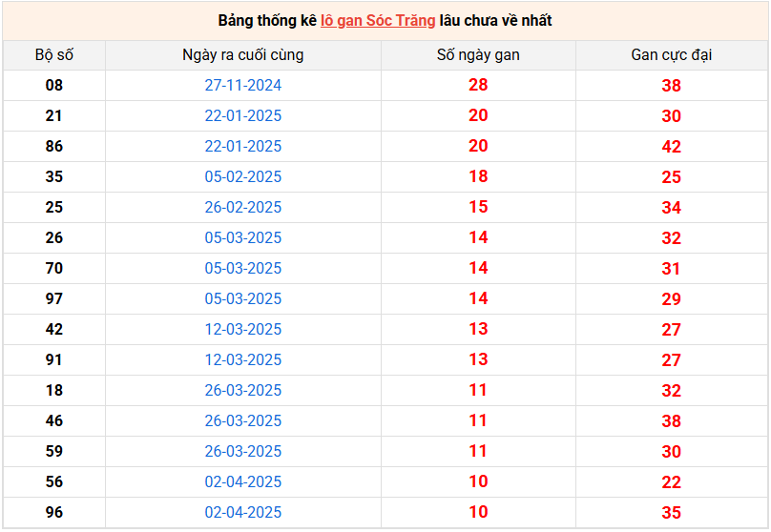Open the 'lô gan Sóc Trăng' link

tap(378, 21)
